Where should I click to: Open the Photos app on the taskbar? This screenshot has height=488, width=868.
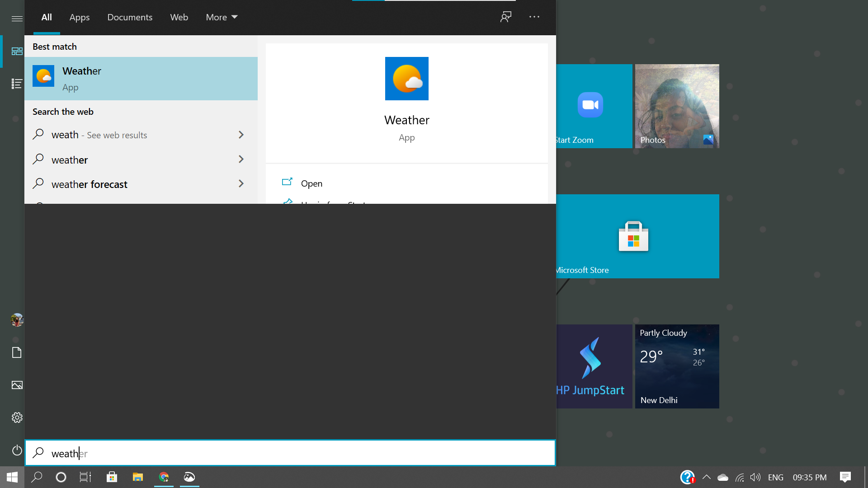(x=189, y=477)
